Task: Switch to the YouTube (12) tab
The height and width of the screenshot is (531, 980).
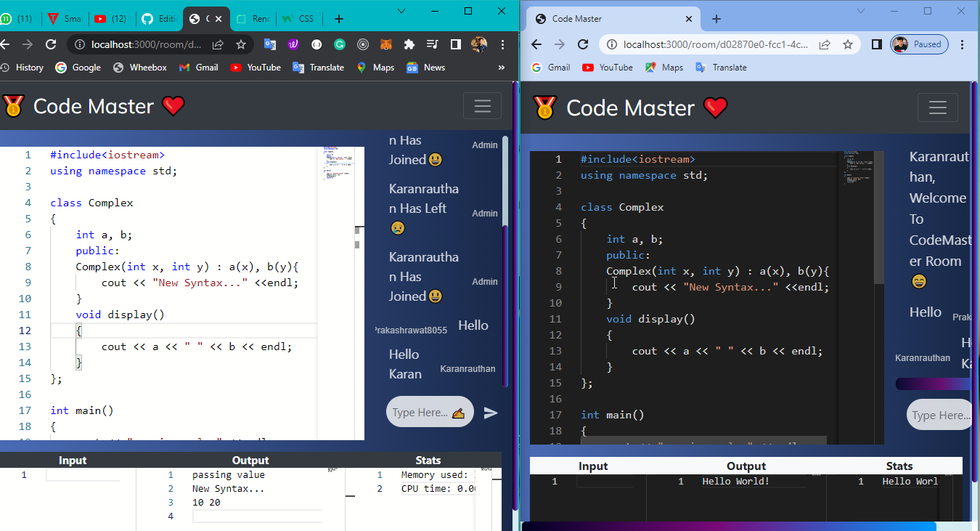Action: [x=111, y=19]
